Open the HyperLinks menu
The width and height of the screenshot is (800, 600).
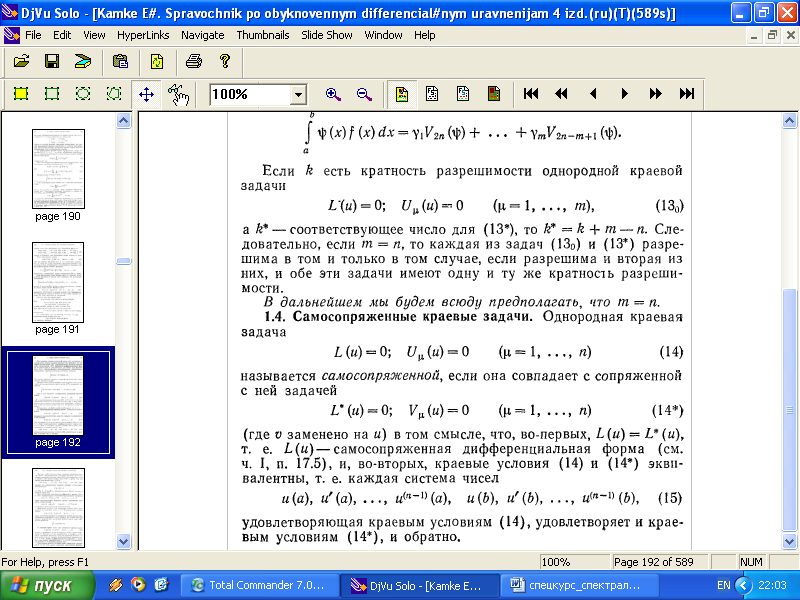point(143,35)
